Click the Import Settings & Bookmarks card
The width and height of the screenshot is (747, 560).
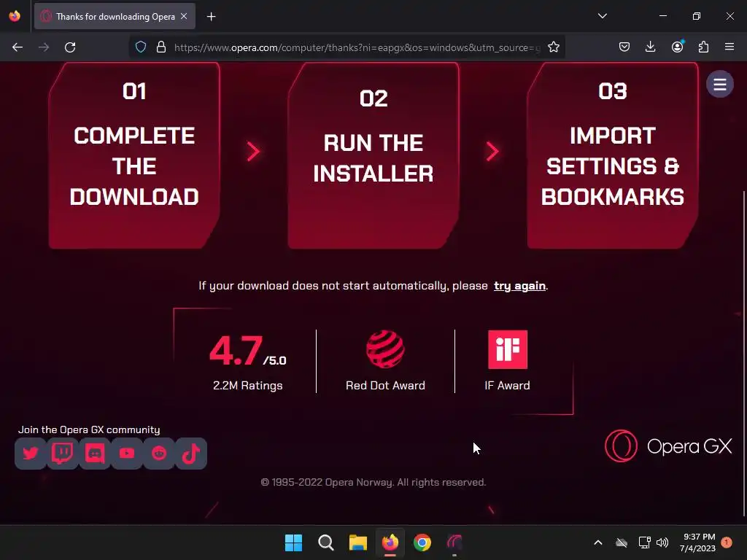pos(613,155)
